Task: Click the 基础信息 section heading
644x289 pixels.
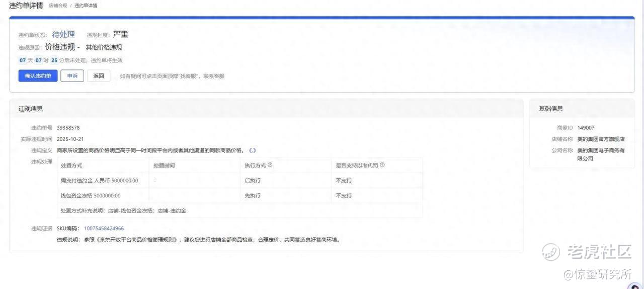Action: click(x=551, y=108)
